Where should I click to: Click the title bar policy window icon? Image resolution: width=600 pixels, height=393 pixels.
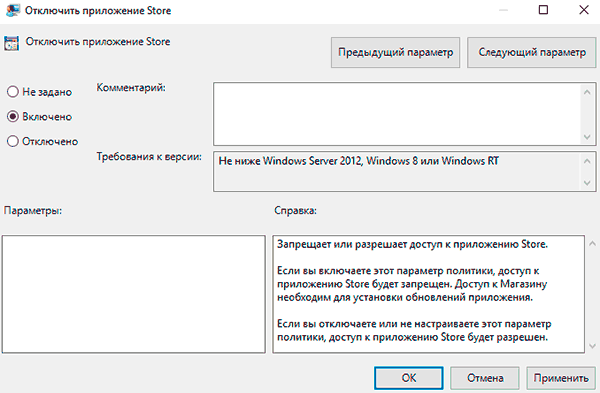tap(13, 10)
